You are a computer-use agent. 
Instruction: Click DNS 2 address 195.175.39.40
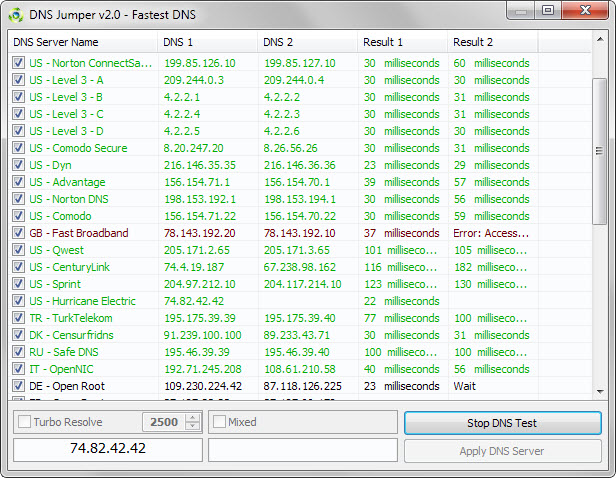click(x=299, y=318)
